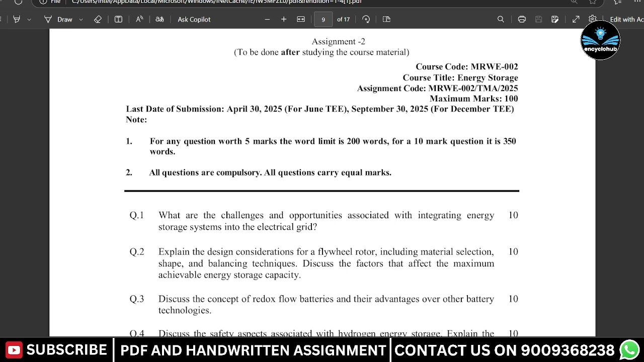The image size is (644, 362).
Task: Open the Page view options
Action: coord(386,19)
